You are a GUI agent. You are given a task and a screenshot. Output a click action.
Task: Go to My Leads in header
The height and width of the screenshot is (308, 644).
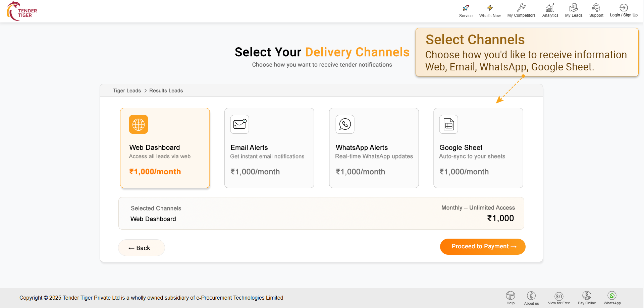point(574,8)
